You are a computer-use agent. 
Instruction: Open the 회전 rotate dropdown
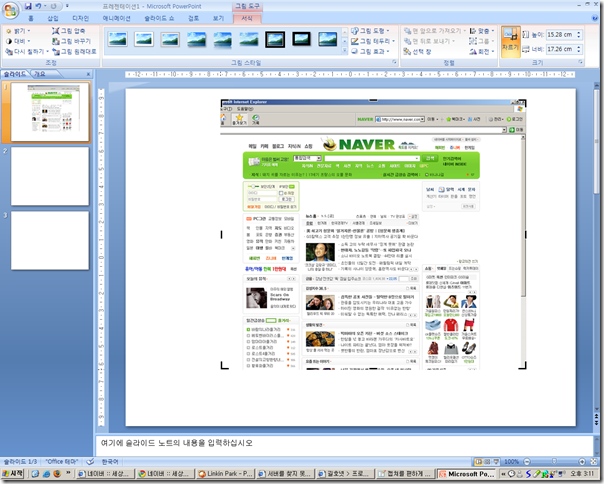point(482,51)
